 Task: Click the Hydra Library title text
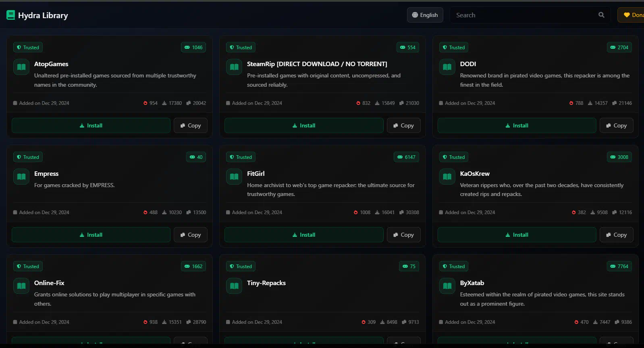click(x=43, y=15)
